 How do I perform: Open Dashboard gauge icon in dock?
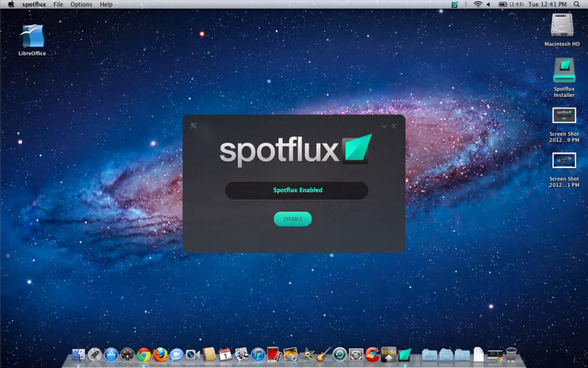[127, 355]
